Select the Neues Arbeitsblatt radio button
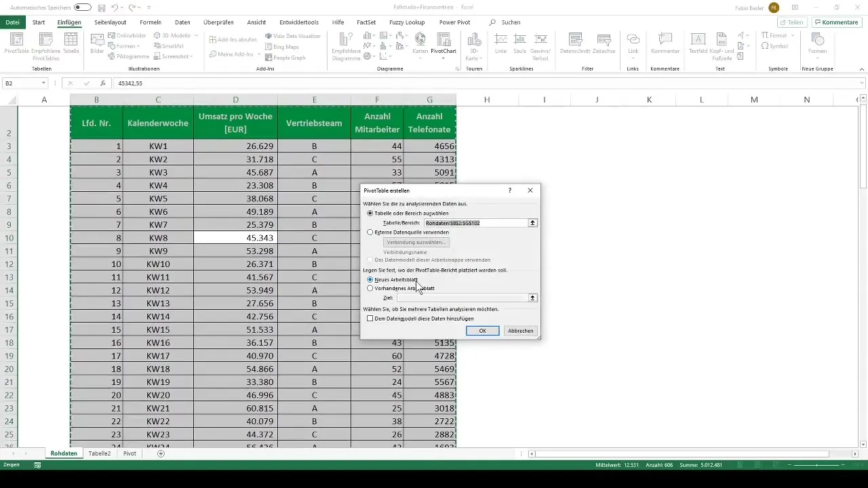Viewport: 868px width, 488px height. 370,279
